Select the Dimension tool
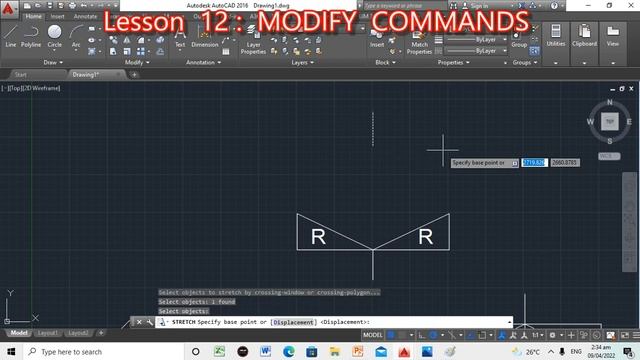 tap(204, 38)
